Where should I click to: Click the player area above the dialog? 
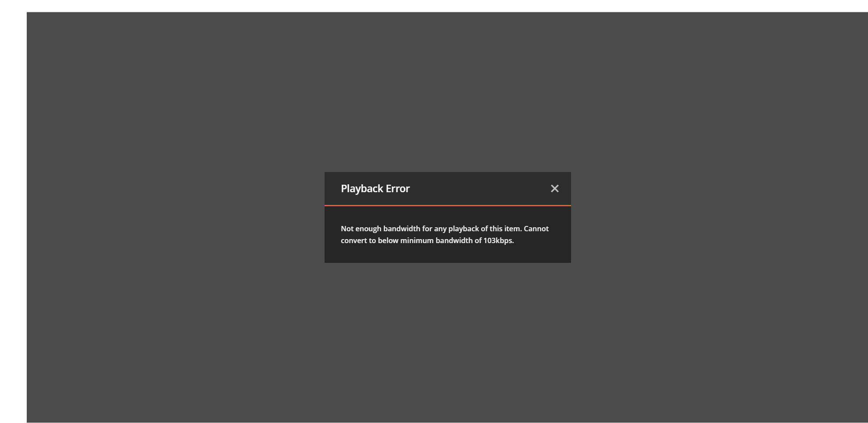(447, 88)
